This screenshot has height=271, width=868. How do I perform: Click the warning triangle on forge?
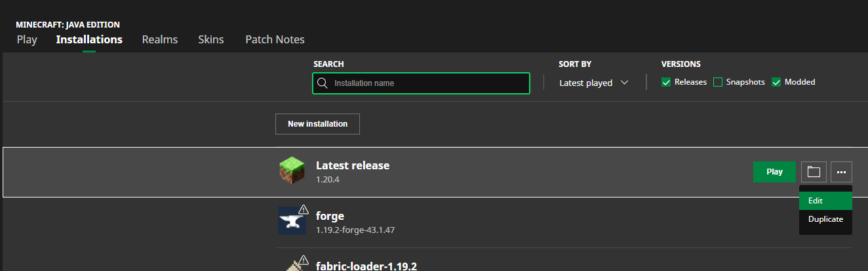point(304,209)
